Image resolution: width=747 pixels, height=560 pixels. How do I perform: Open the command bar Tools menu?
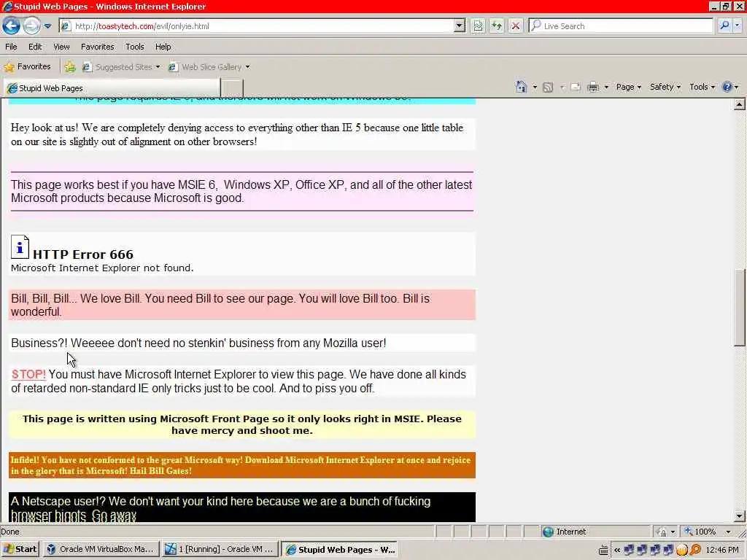pyautogui.click(x=703, y=87)
